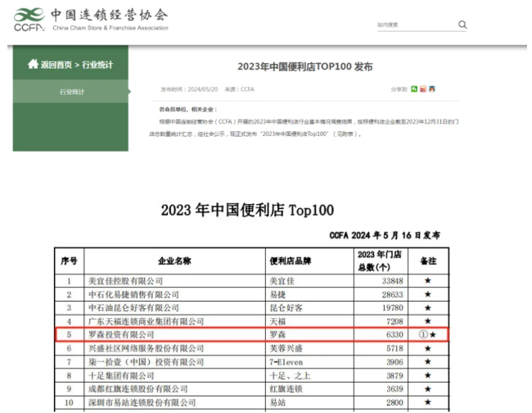Click the search magnifier icon

click(x=462, y=25)
